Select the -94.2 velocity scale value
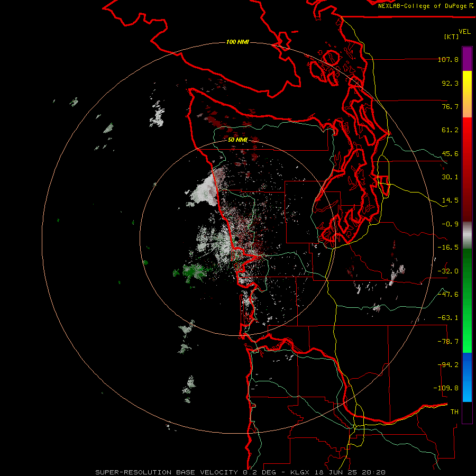 coord(448,365)
